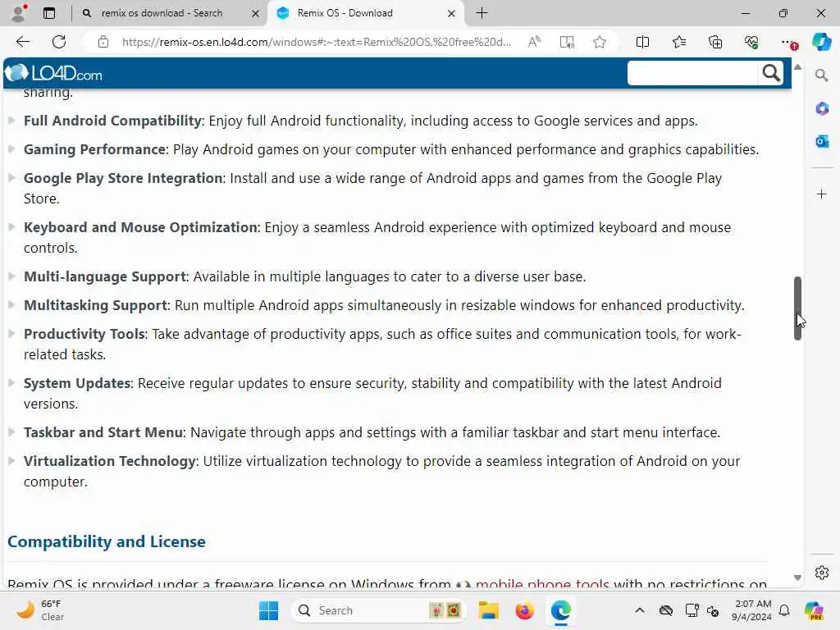Viewport: 840px width, 630px height.
Task: Open Outlook in the sidebar
Action: (821, 141)
